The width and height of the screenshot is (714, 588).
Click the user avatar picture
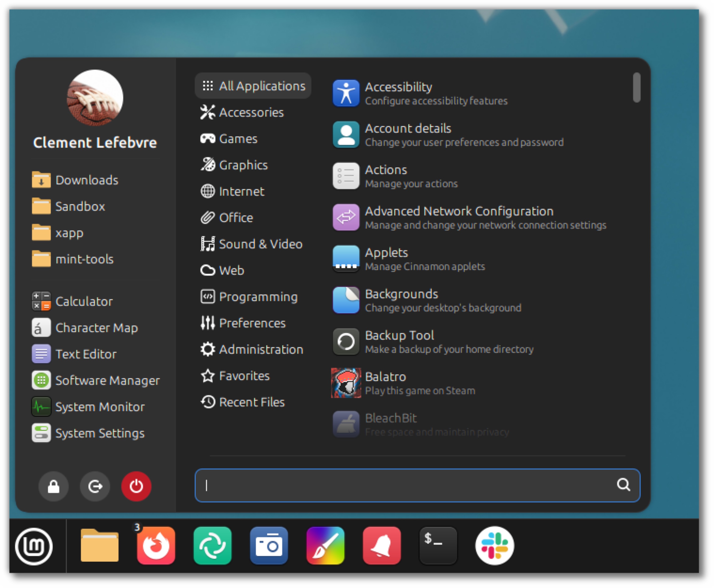[x=95, y=98]
